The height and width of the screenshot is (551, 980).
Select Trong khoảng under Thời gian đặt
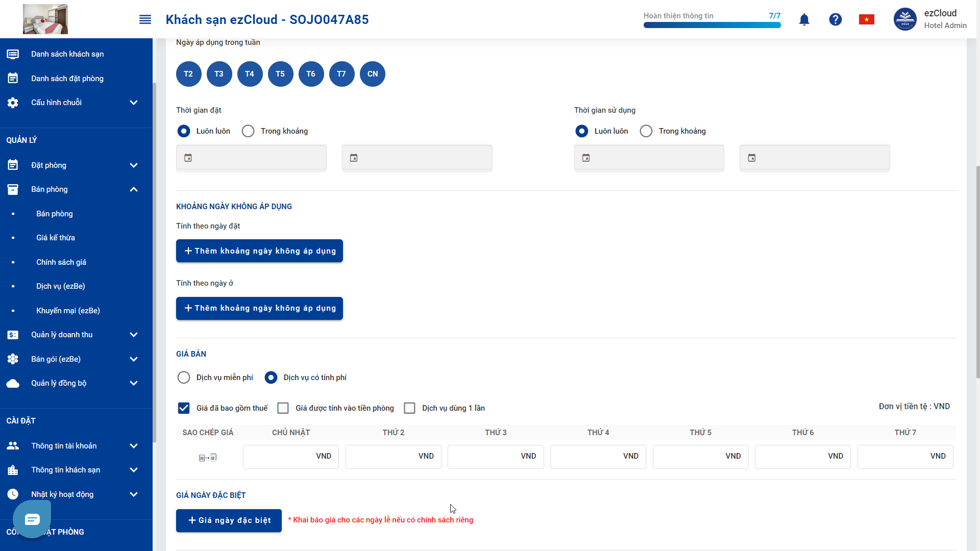tap(248, 131)
